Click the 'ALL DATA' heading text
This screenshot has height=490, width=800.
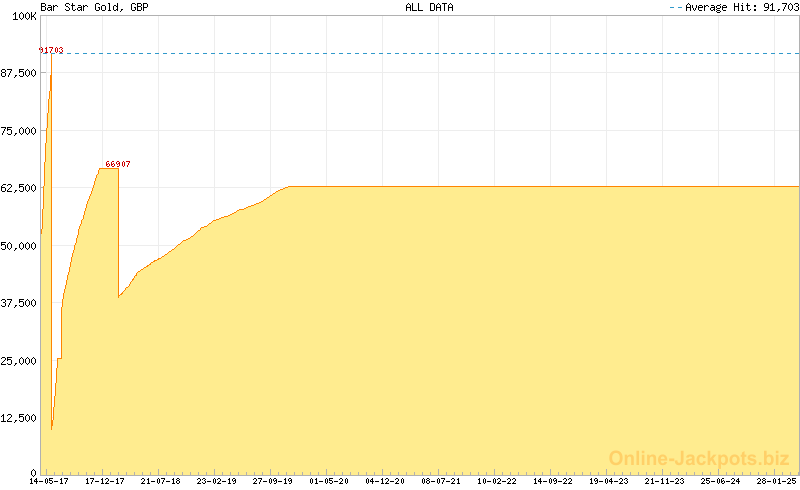429,7
